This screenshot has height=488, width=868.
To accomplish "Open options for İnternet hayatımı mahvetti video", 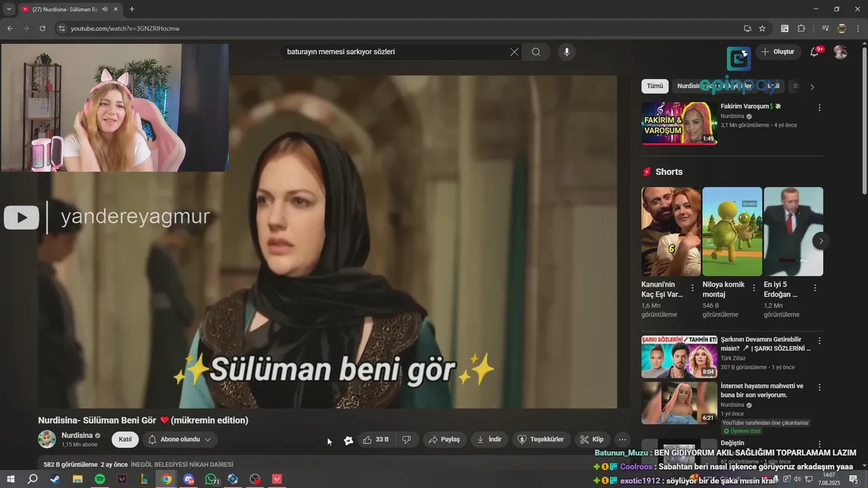I will (819, 388).
